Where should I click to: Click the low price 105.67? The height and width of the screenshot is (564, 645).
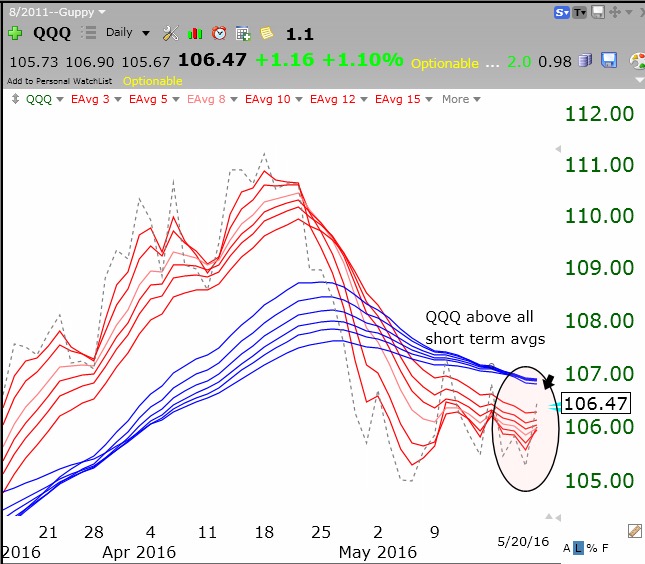[x=146, y=62]
